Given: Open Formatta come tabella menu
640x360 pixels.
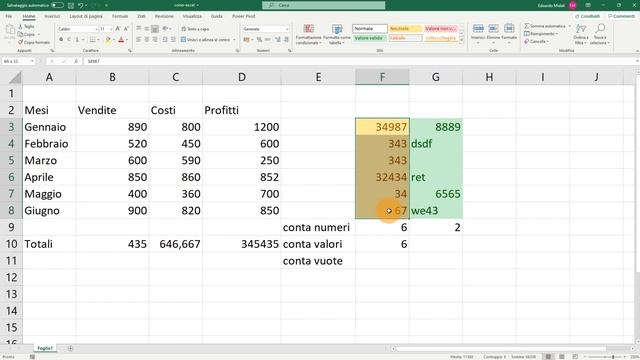Looking at the screenshot, I should click(337, 34).
